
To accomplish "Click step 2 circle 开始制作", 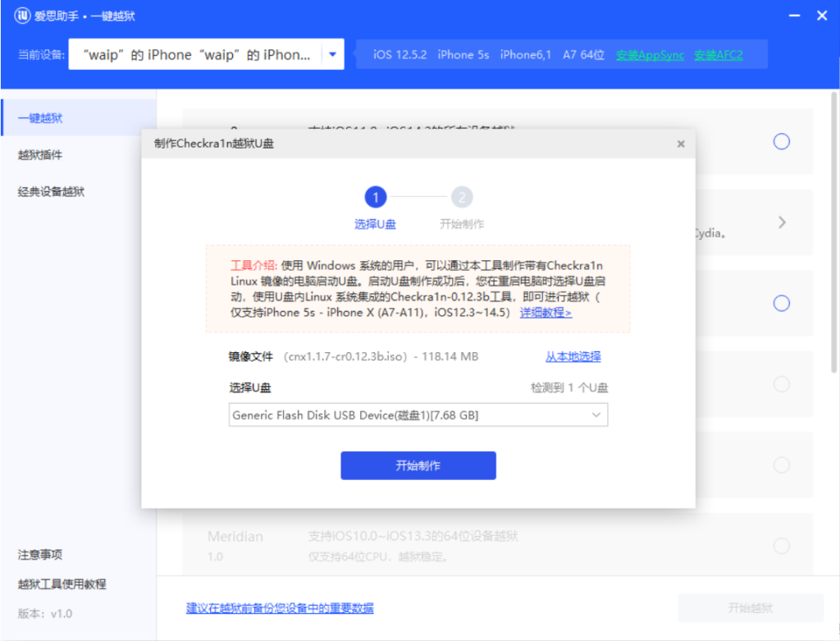I will pos(462,197).
